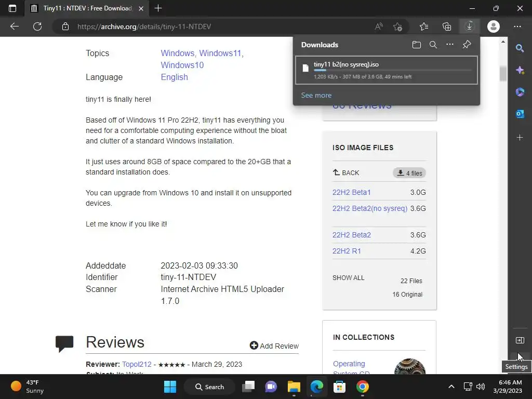Click Add Review
Image resolution: width=532 pixels, height=399 pixels.
pos(274,345)
